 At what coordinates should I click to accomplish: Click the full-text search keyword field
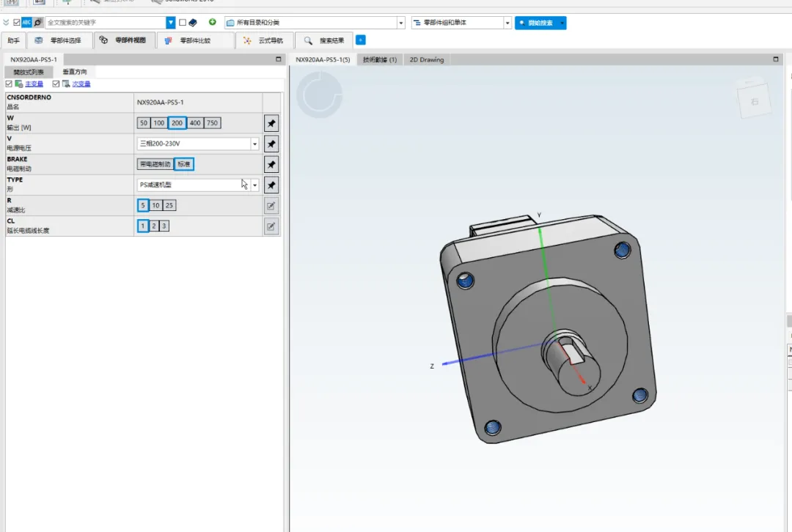coord(106,22)
